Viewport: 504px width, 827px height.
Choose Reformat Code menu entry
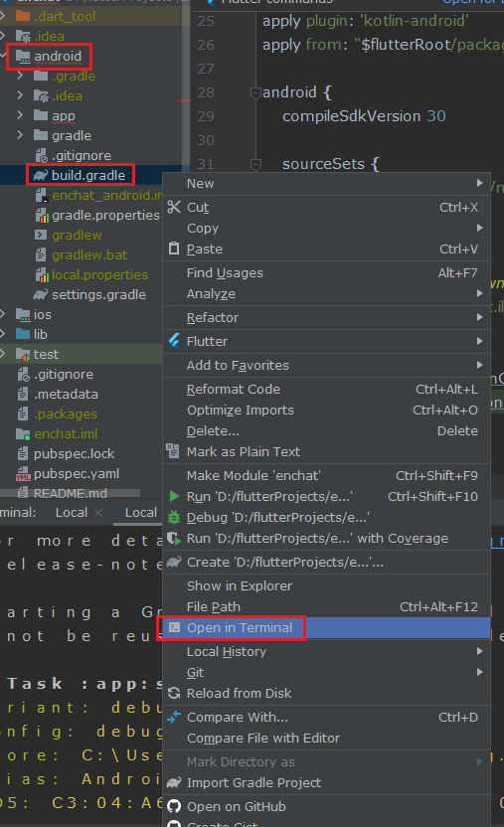[327, 390]
